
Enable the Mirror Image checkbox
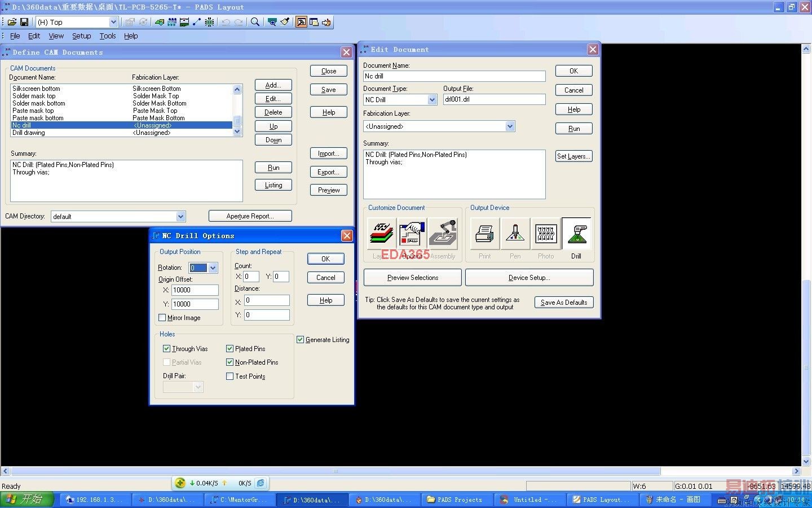pos(162,318)
